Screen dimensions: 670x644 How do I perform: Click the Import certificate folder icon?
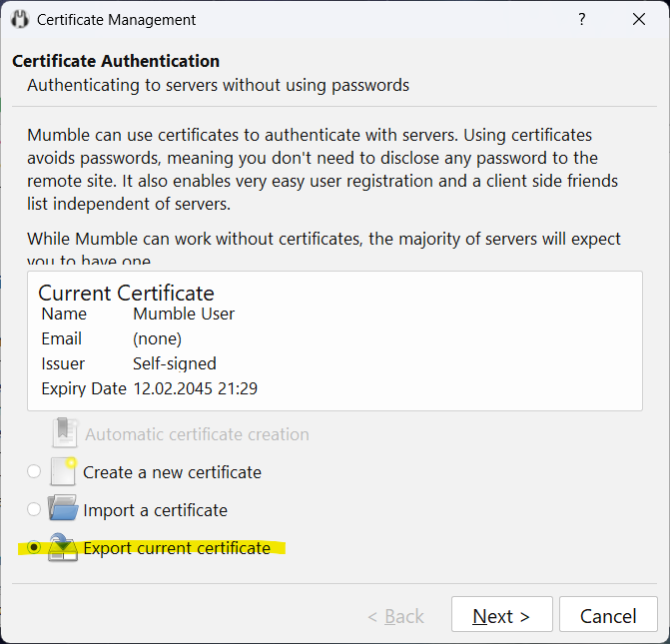point(64,509)
